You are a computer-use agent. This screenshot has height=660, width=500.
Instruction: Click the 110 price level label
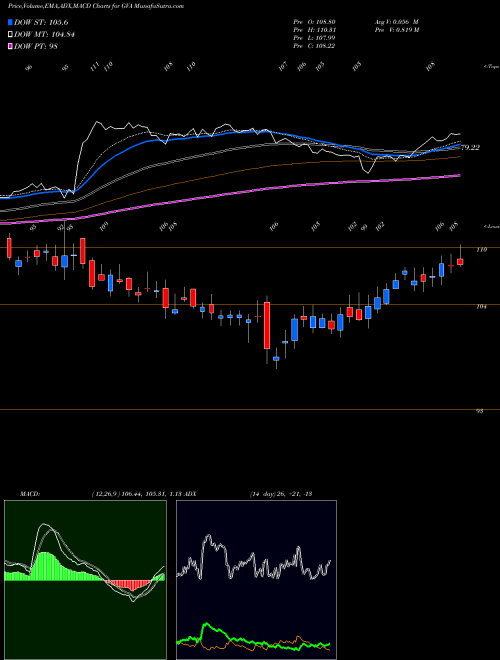pos(481,250)
